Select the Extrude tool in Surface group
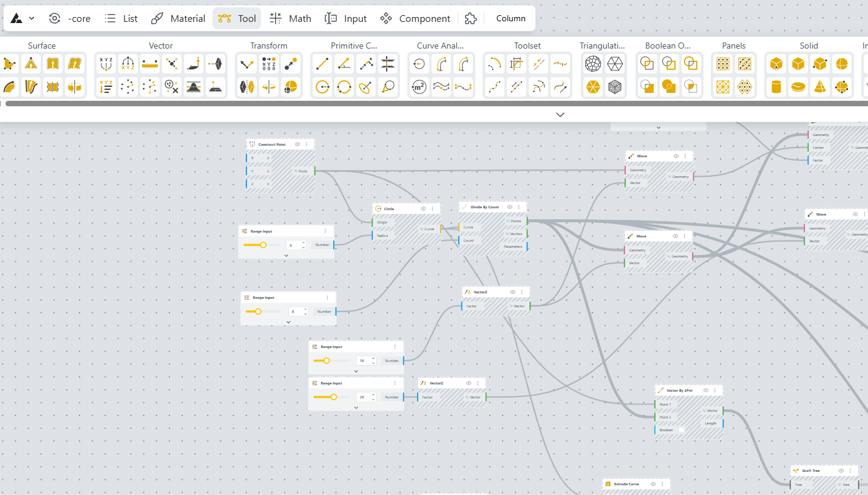Viewport: 868px width, 495px height. click(x=53, y=64)
